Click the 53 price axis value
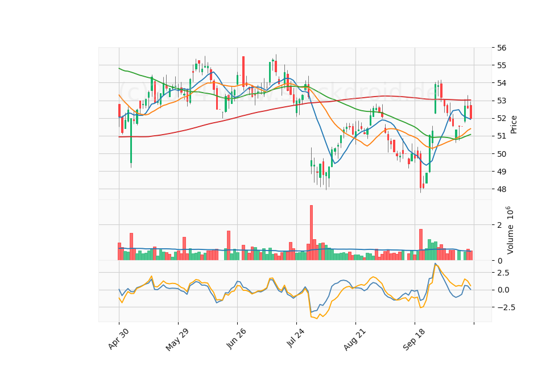The image size is (546, 392). [x=502, y=101]
